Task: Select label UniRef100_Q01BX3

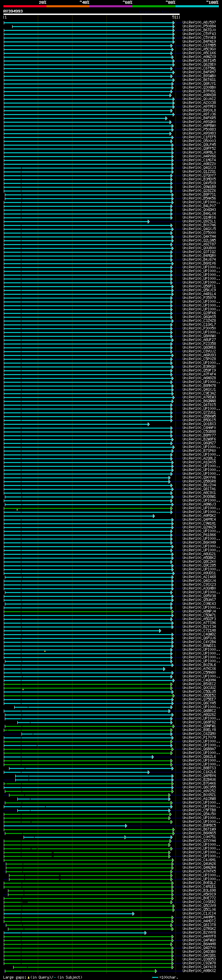Action: [199, 424]
